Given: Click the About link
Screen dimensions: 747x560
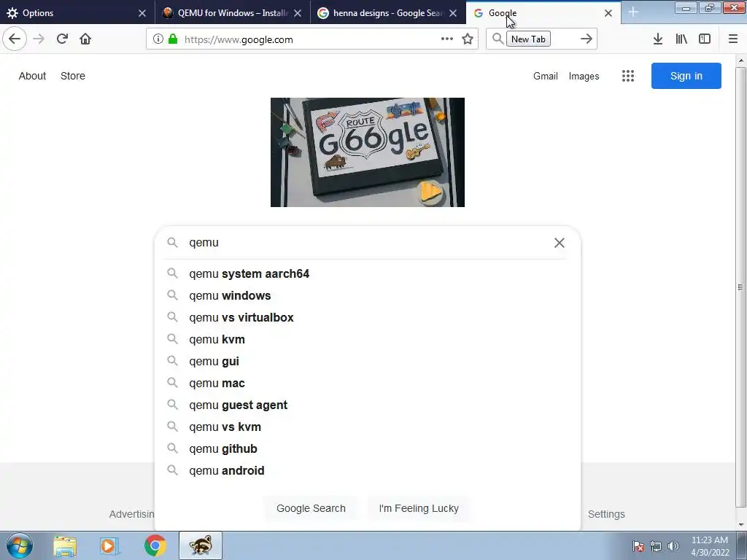Looking at the screenshot, I should tap(32, 76).
